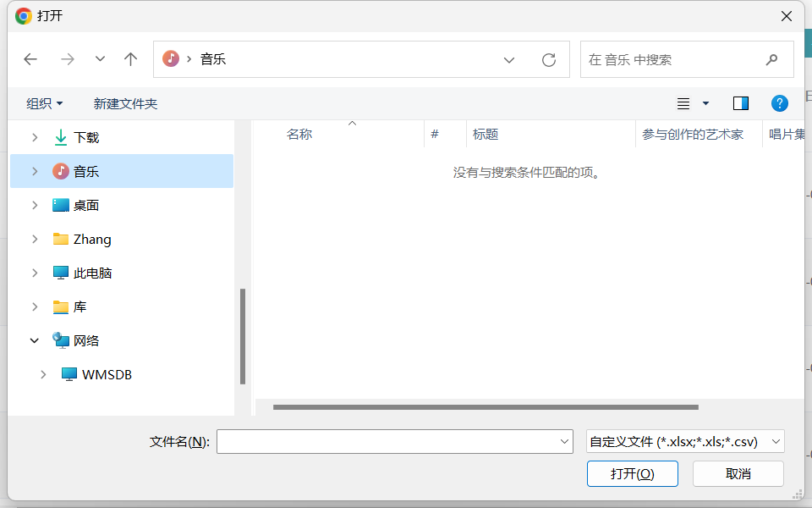The height and width of the screenshot is (508, 812).
Task: Click the 取消 button
Action: (738, 474)
